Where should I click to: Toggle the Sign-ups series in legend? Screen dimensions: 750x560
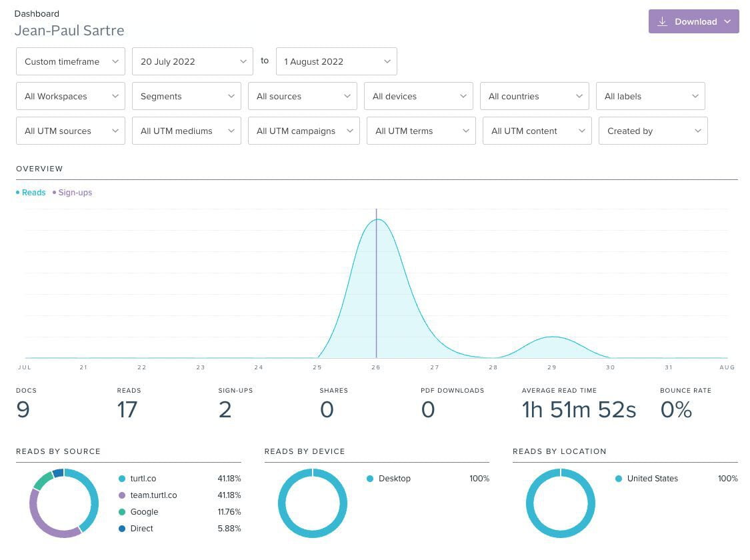[x=73, y=193]
